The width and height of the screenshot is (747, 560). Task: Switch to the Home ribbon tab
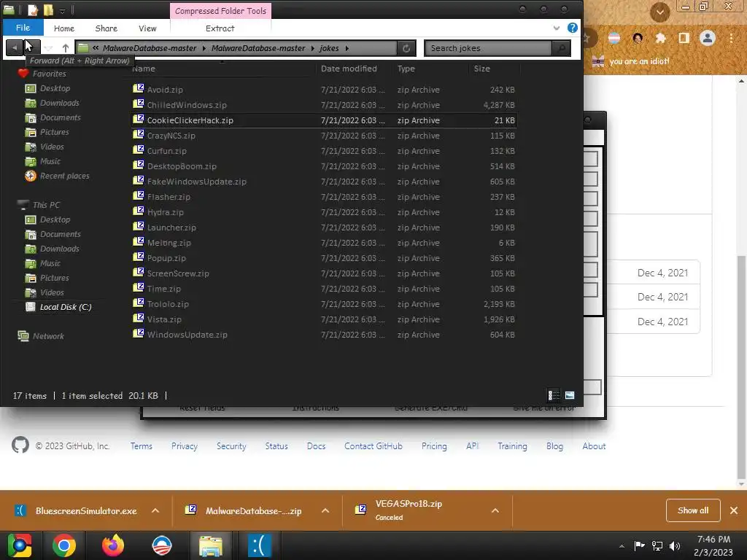64,28
